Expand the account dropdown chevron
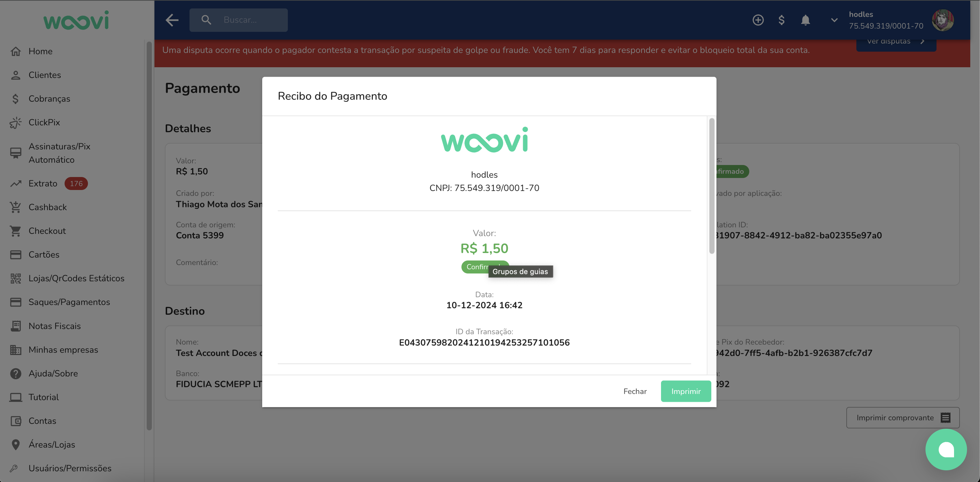980x482 pixels. click(x=834, y=20)
